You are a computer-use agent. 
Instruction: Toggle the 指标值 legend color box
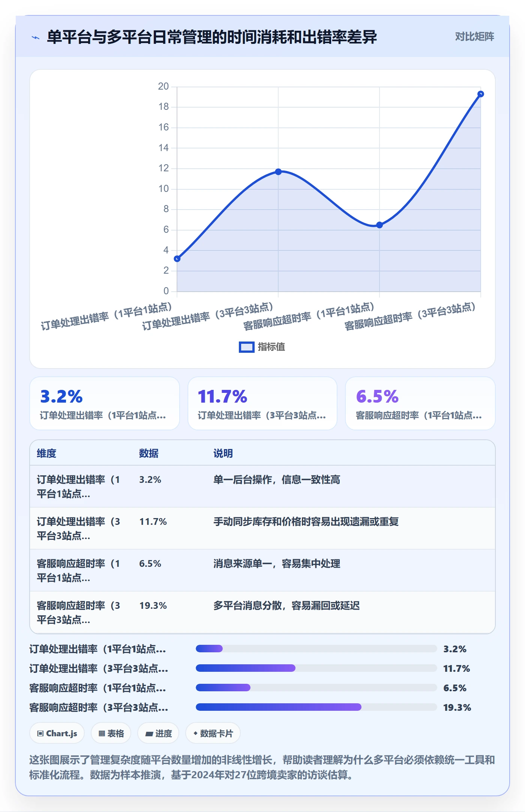pyautogui.click(x=246, y=347)
